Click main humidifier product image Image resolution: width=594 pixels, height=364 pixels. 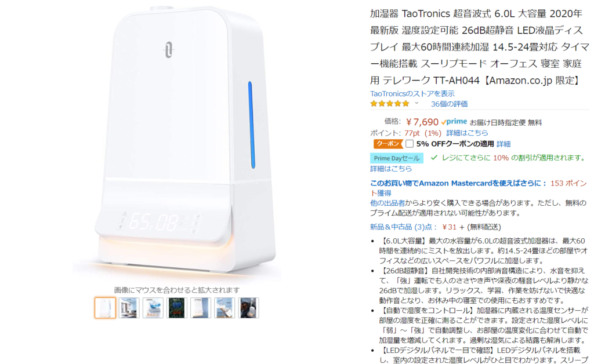point(176,142)
